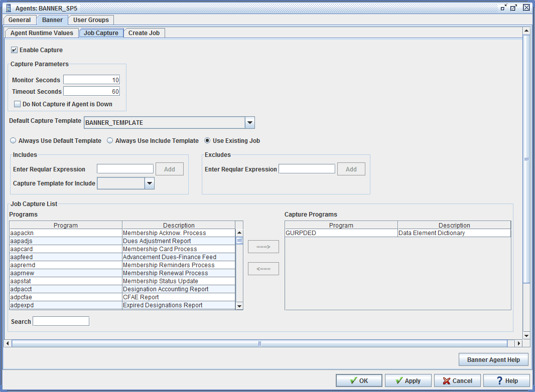
Task: Select the aapremd program row
Action: point(122,265)
